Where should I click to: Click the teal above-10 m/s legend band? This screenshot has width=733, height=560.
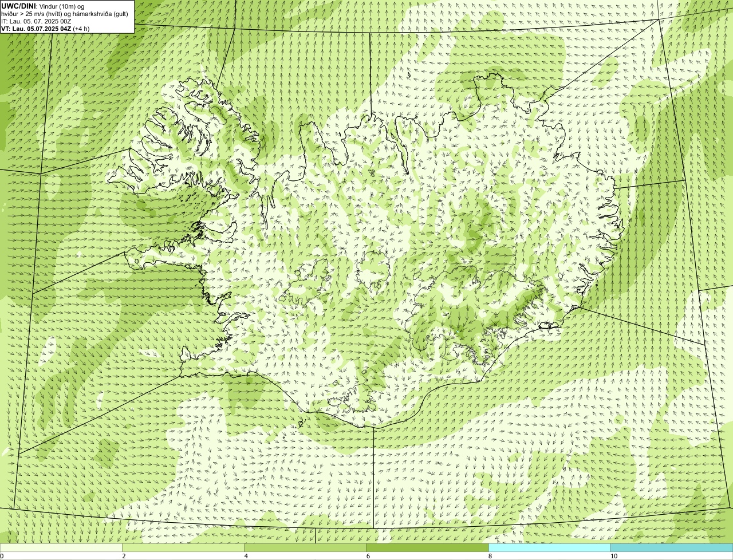[672, 548]
